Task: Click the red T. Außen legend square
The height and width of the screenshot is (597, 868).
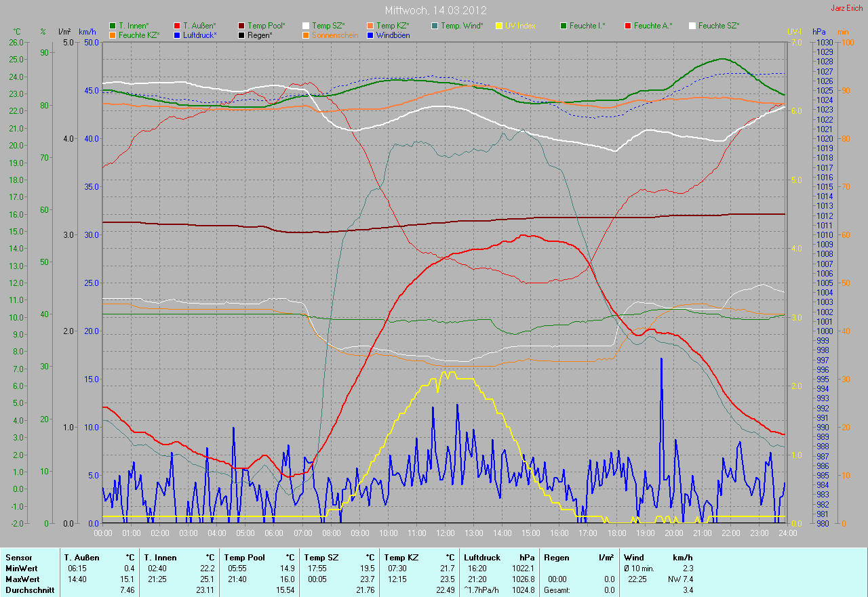Action: click(177, 26)
